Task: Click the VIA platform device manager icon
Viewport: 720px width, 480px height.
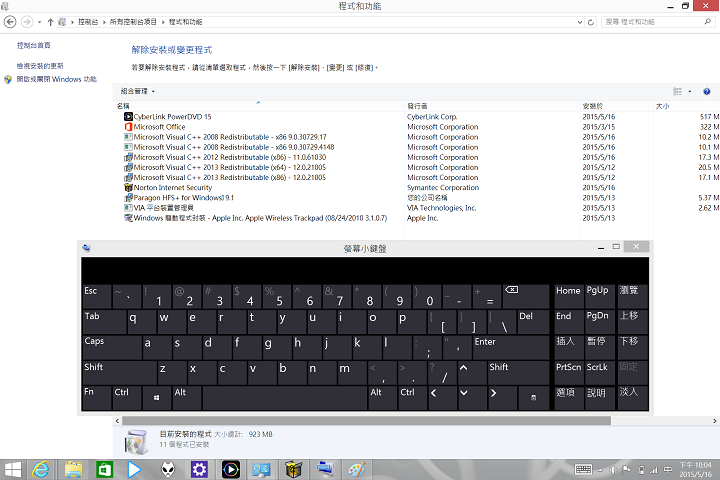Action: [128, 208]
